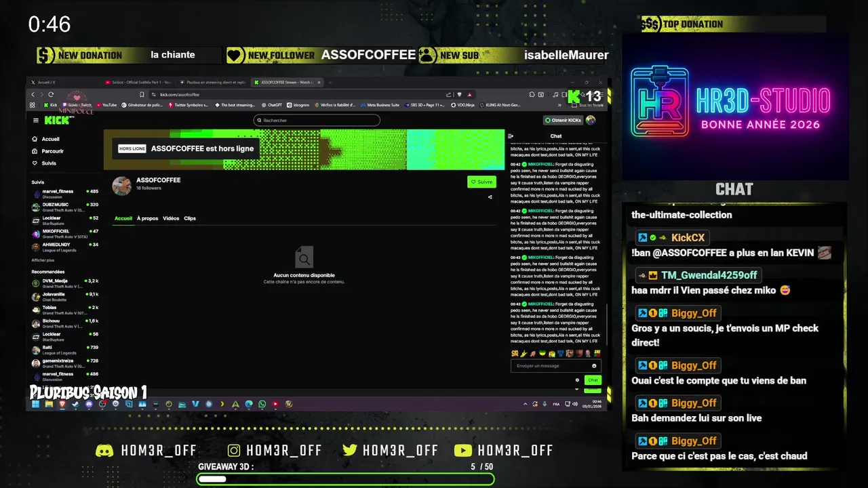Click the Kick chat panel scrollbar

click(608, 325)
